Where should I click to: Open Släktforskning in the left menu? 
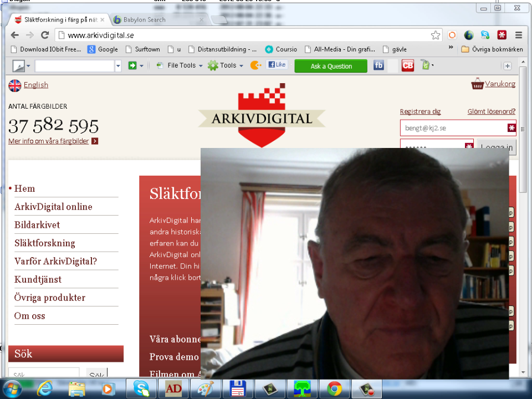point(45,243)
